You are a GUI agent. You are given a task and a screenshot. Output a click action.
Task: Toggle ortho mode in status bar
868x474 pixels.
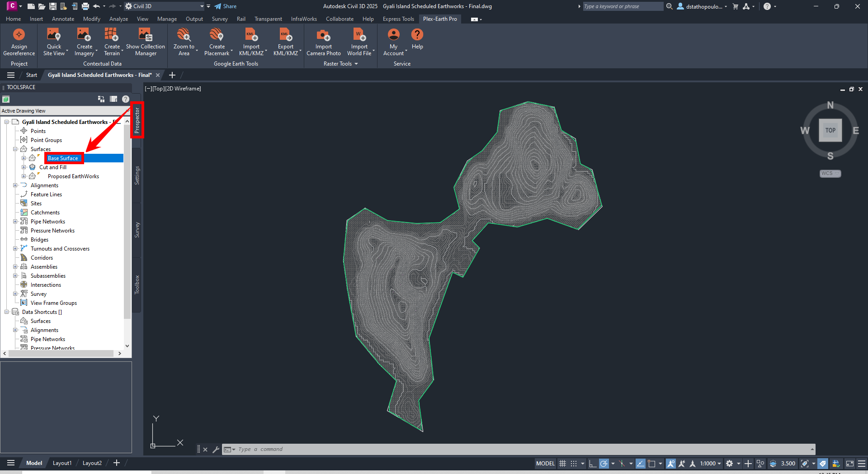(592, 464)
